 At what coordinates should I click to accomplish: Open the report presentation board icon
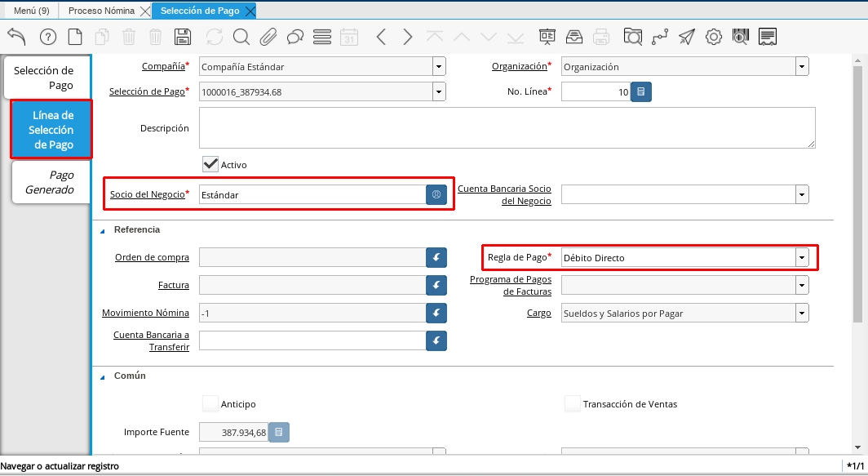(547, 37)
